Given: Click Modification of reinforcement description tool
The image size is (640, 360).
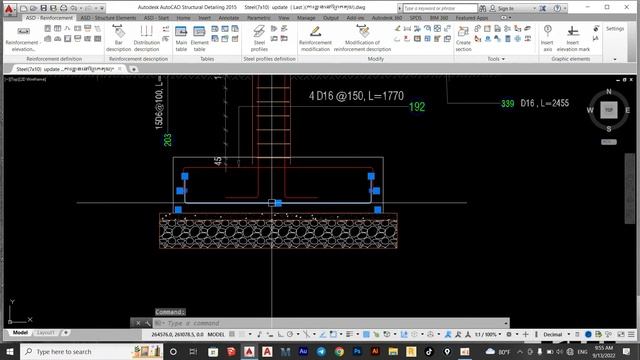Looking at the screenshot, I should (x=362, y=39).
